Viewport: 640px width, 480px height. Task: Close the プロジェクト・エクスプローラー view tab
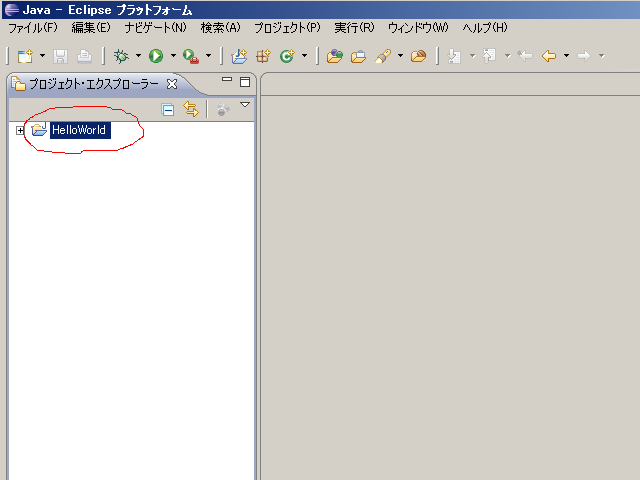172,84
